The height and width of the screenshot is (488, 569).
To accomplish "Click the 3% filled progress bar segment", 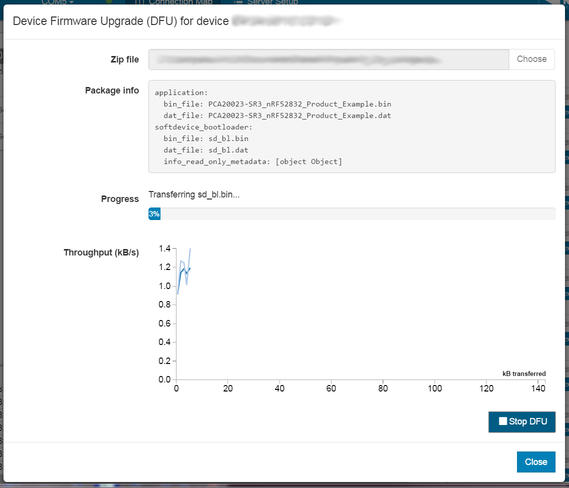I will click(x=154, y=214).
